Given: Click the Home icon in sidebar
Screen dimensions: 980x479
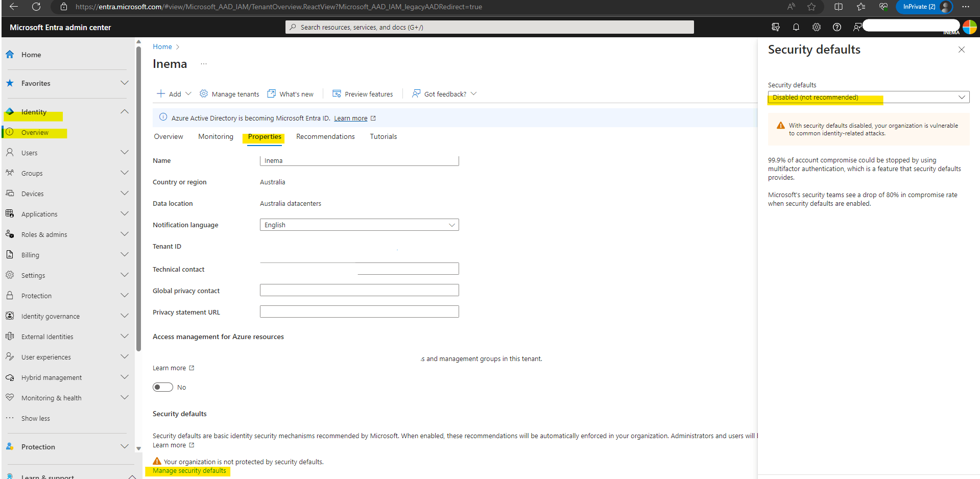Looking at the screenshot, I should pyautogui.click(x=10, y=54).
